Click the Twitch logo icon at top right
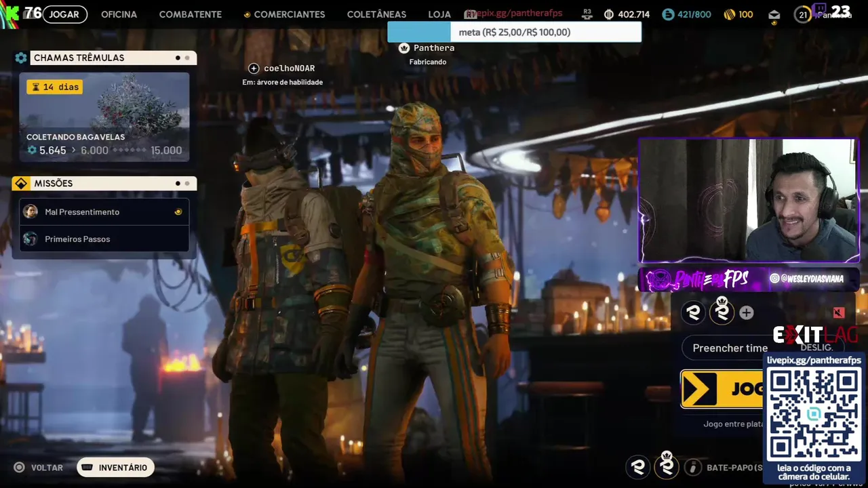The image size is (868, 488). (819, 9)
